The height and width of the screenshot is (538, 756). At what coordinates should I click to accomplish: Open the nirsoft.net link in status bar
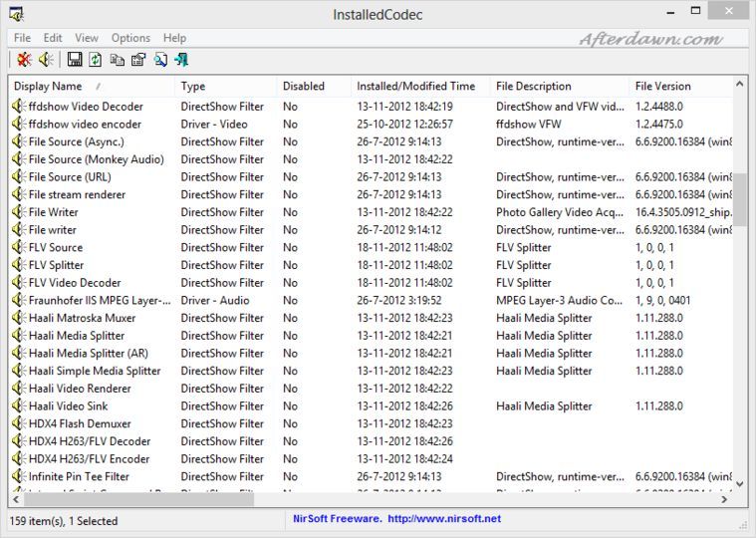click(x=443, y=519)
